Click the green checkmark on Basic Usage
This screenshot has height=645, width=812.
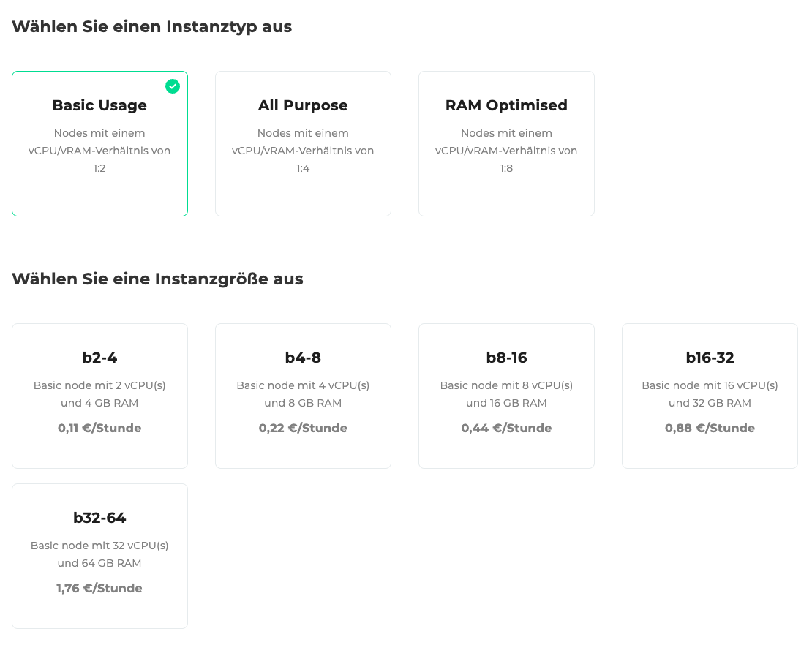(173, 86)
